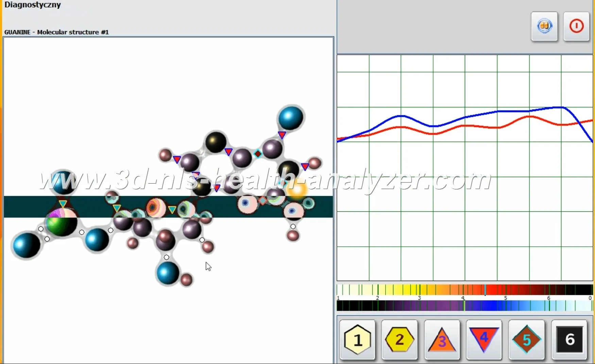Click the blue brain icon button
The image size is (595, 364).
544,26
